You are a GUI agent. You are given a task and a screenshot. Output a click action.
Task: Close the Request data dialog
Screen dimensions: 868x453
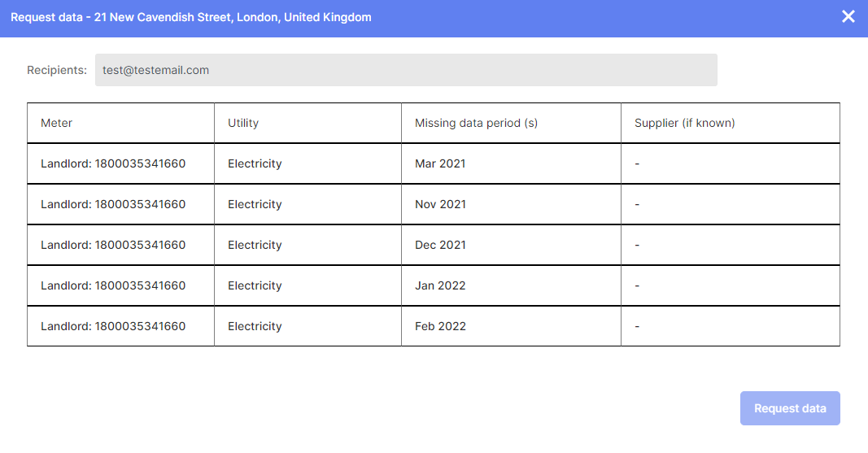coord(848,16)
